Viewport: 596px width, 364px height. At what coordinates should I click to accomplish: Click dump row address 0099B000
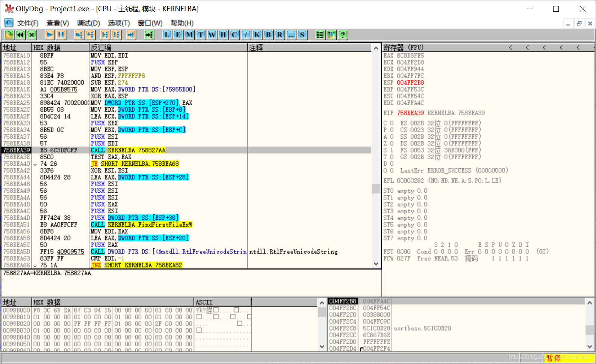17,310
